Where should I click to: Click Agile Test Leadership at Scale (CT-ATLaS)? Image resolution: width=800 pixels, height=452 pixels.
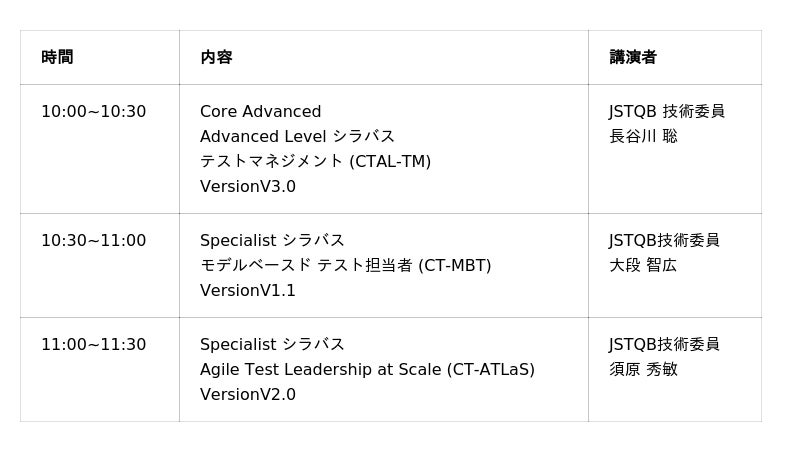coord(367,370)
